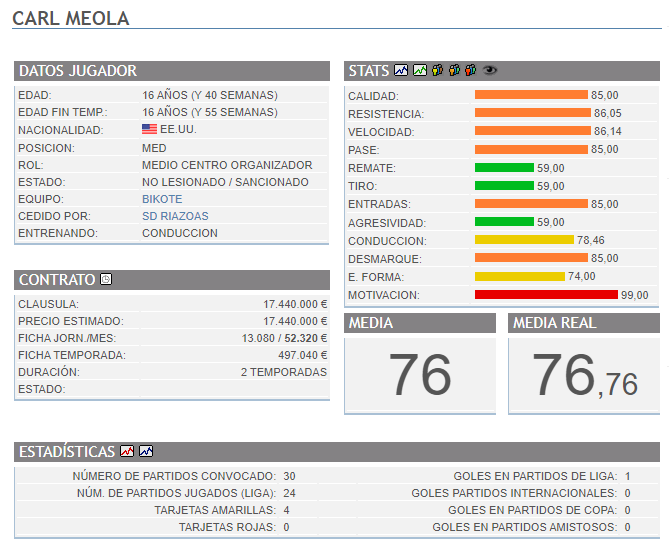
Task: Click the first people icon in STATS header
Action: coord(438,71)
